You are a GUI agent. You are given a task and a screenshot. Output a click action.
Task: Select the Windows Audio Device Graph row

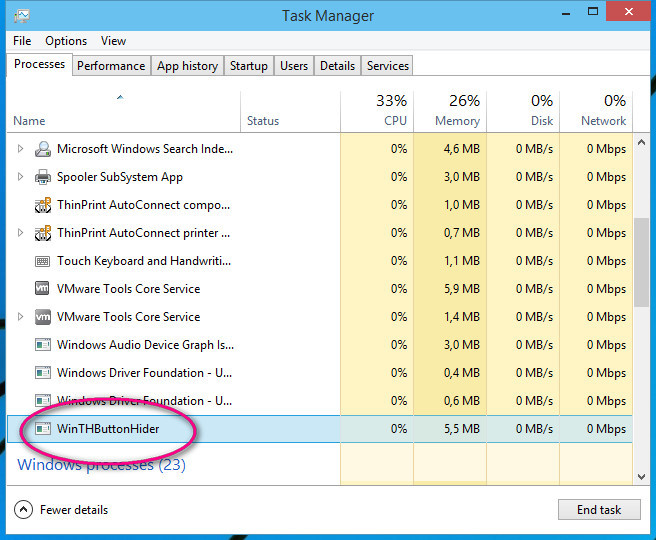tap(320, 345)
